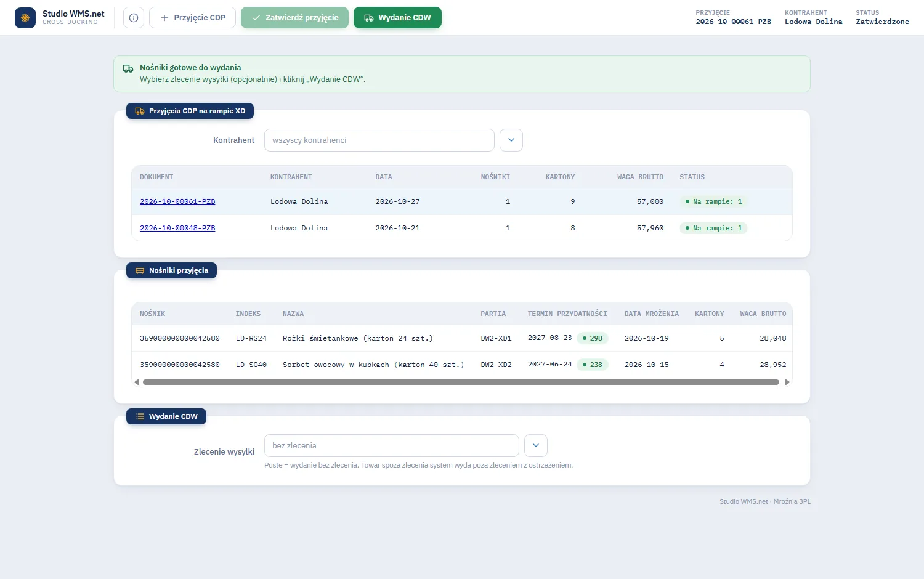Click status badge of 2026-10-00048-PZB row
Screen dimensions: 924x579
click(713, 228)
